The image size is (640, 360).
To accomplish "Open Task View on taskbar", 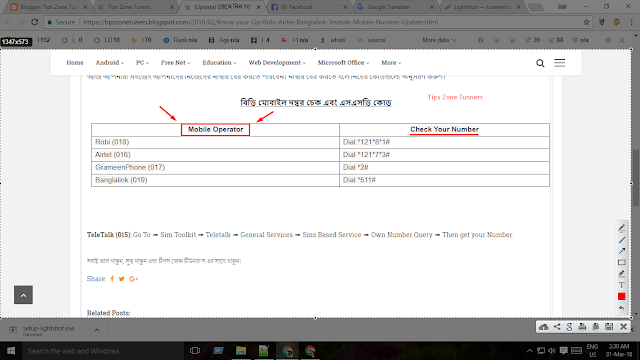I will tap(195, 351).
